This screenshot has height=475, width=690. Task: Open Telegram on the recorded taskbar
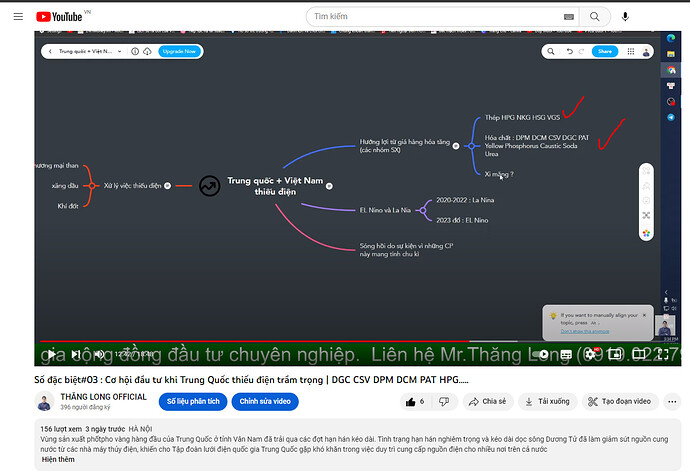click(671, 117)
